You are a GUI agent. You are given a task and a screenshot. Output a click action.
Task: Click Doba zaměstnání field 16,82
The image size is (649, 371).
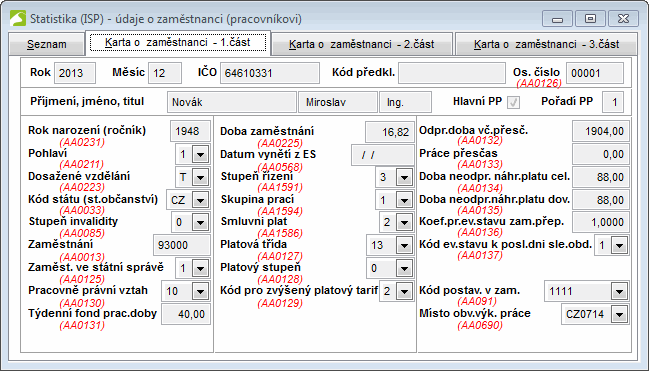(x=389, y=132)
